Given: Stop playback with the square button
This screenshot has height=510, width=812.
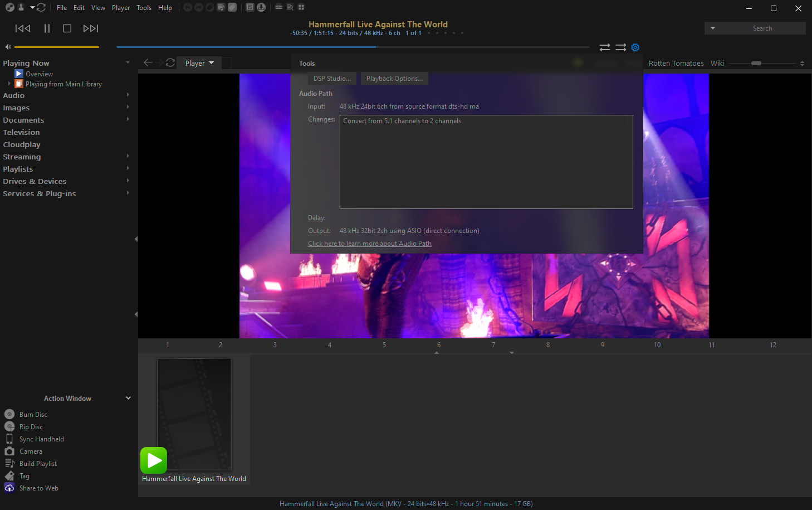Looking at the screenshot, I should (x=67, y=28).
